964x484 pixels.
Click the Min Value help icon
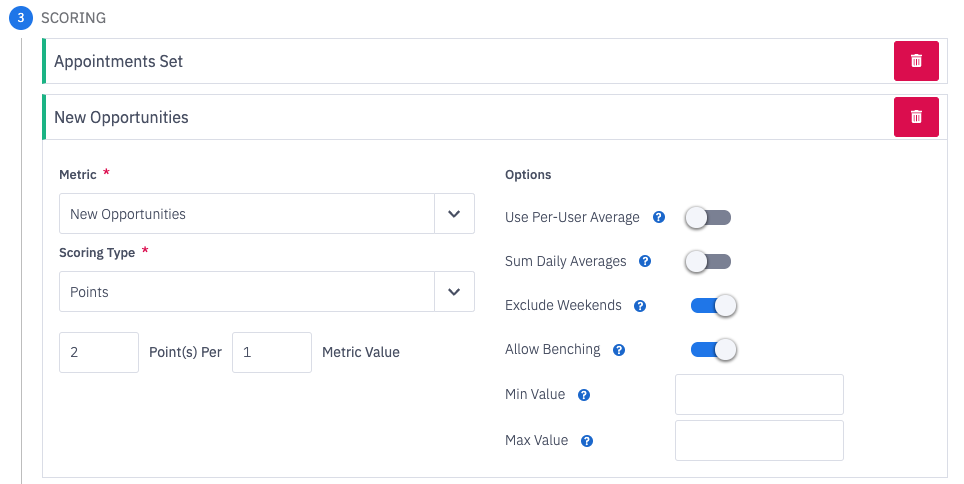(584, 395)
